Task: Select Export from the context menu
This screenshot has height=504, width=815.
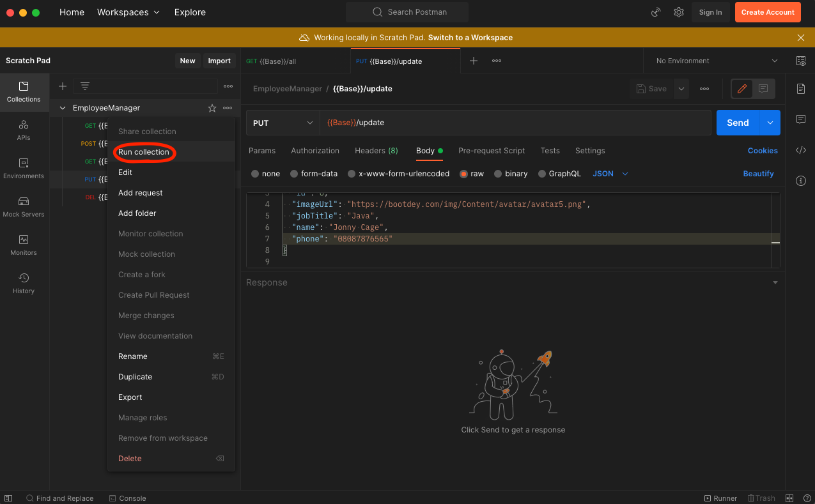Action: (x=130, y=397)
